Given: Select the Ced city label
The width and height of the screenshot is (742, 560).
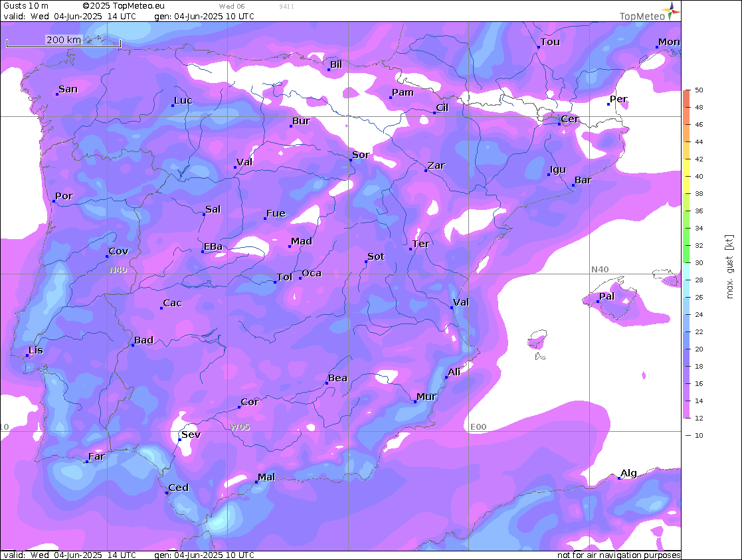Looking at the screenshot, I should click(x=179, y=487).
